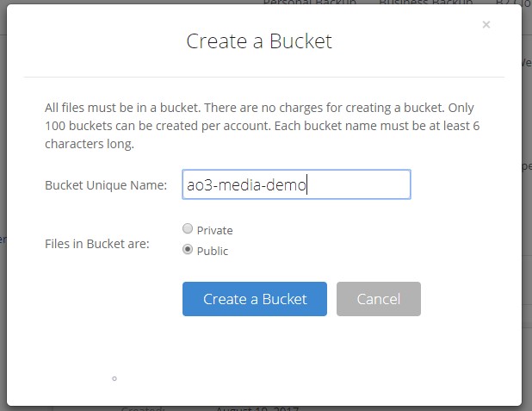Image resolution: width=532 pixels, height=411 pixels.
Task: Click the "Private" label text
Action: click(x=214, y=230)
